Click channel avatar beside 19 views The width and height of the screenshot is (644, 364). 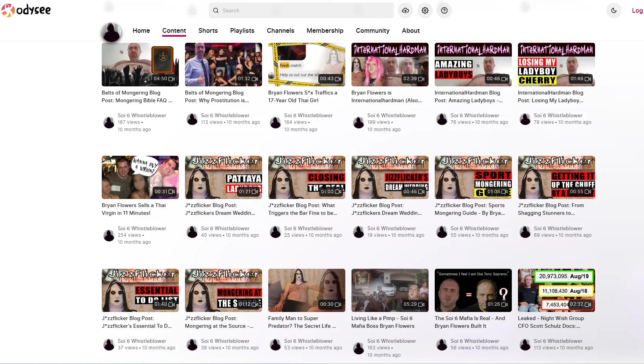[359, 232]
